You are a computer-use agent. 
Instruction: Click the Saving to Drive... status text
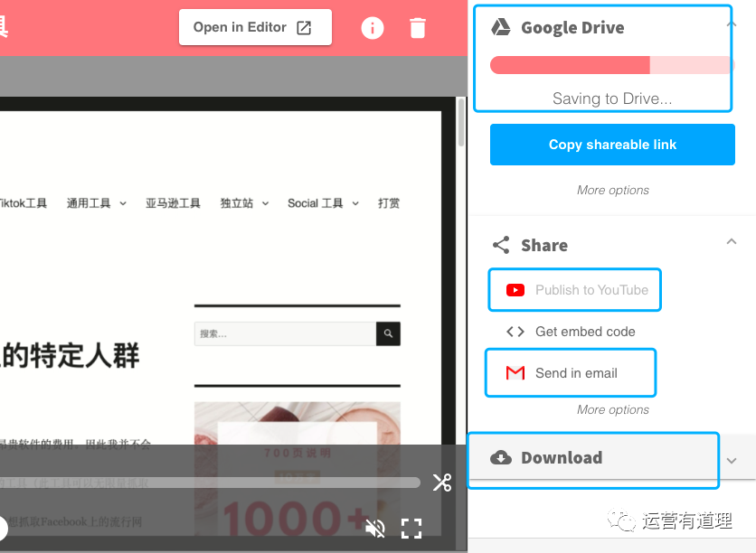[612, 98]
